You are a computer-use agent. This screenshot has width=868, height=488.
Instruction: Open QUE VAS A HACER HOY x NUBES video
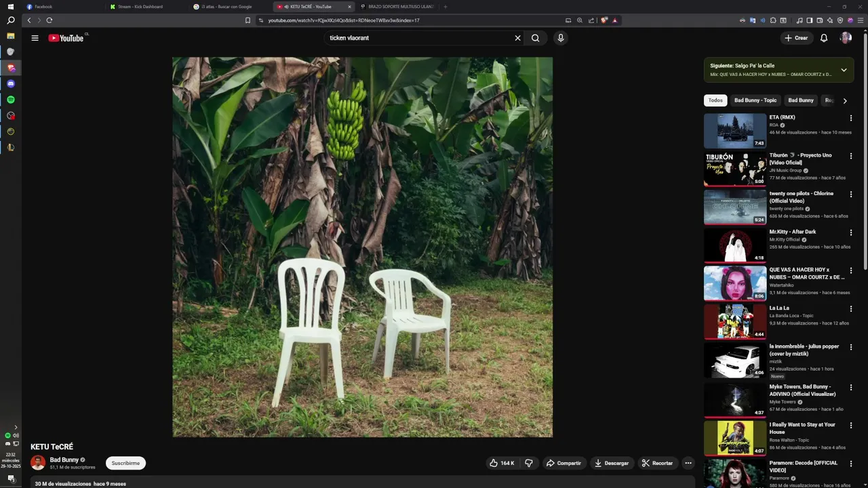[735, 283]
